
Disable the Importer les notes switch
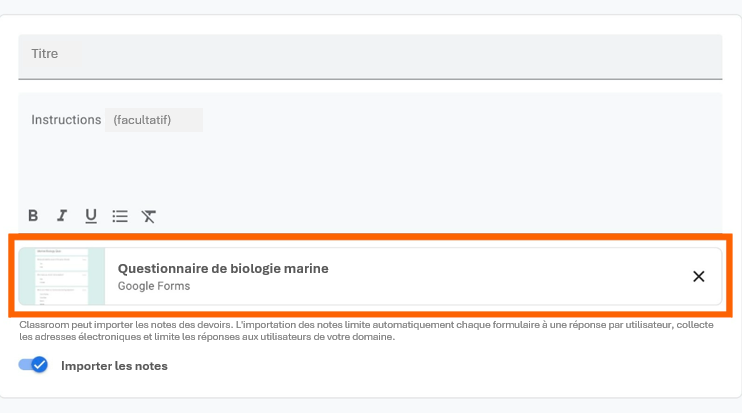pyautogui.click(x=34, y=365)
